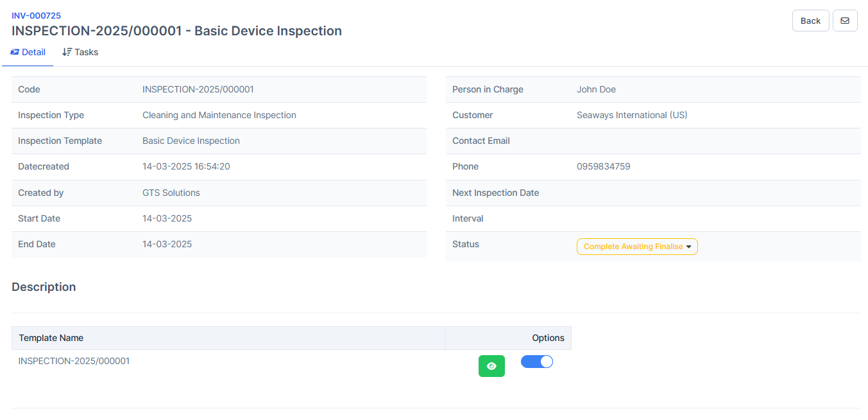Open the Complete Awaiting Finalise status dropdown
868x420 pixels.
pos(637,247)
